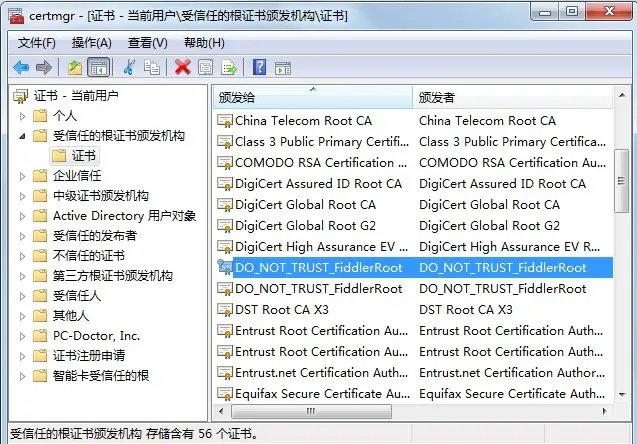Expand the 个人 tree node
637x444 pixels.
pos(22,116)
